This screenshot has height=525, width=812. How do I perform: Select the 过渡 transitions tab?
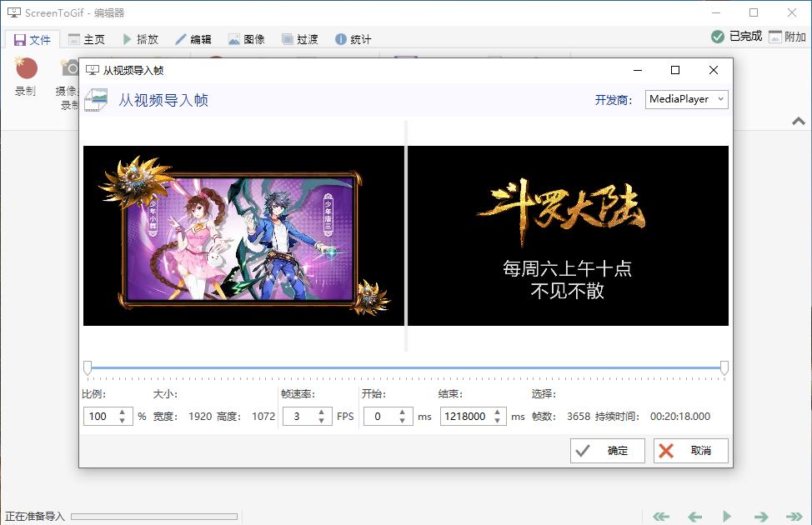point(298,37)
